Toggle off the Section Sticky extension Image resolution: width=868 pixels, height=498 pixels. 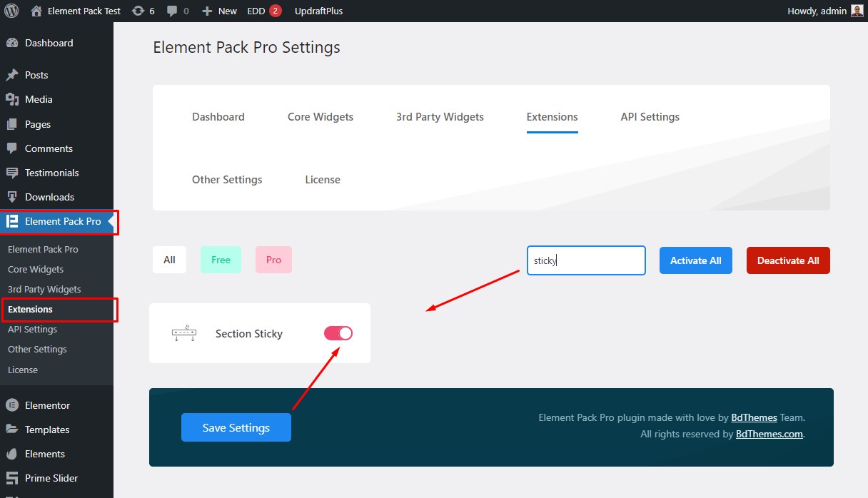coord(338,333)
